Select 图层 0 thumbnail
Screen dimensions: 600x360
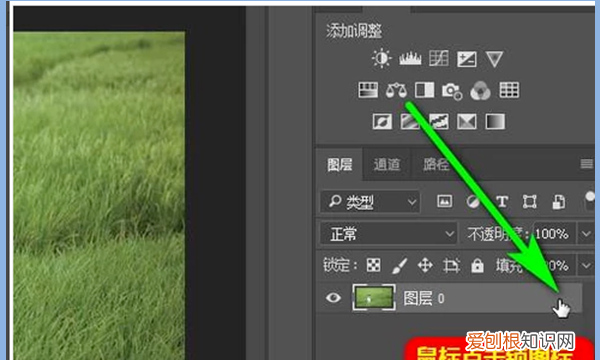click(x=374, y=297)
